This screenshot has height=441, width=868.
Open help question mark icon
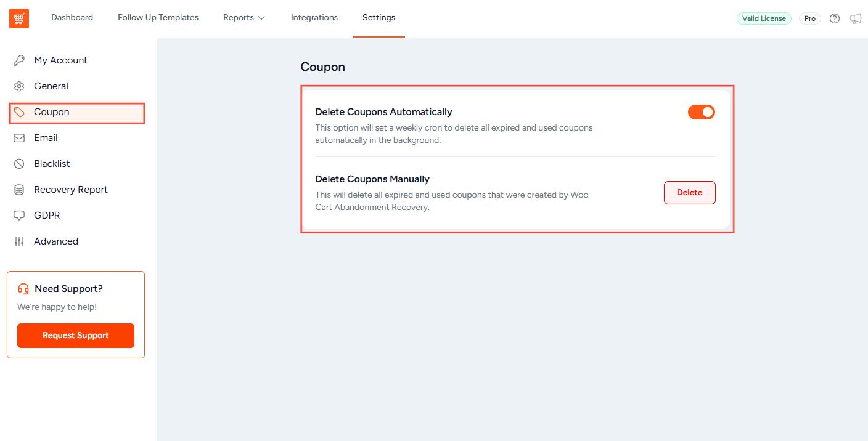coord(835,18)
